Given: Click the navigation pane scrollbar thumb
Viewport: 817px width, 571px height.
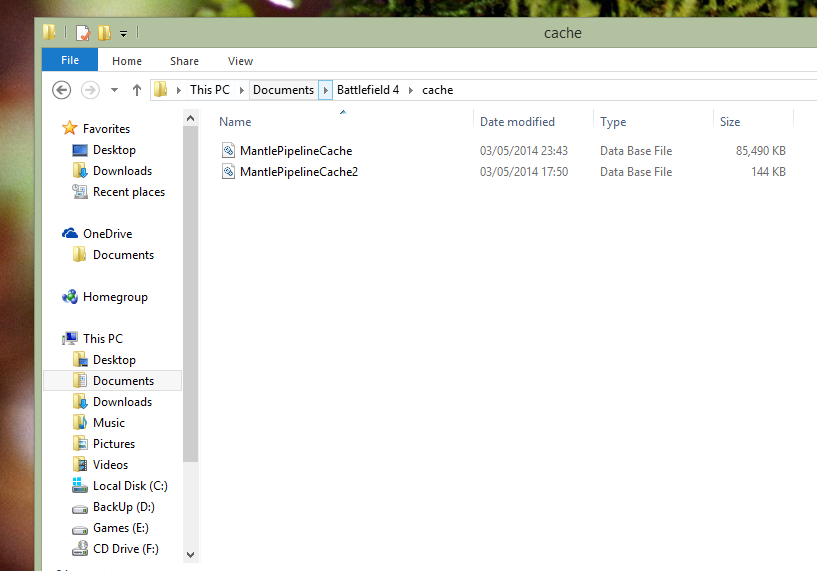Looking at the screenshot, I should tap(191, 294).
